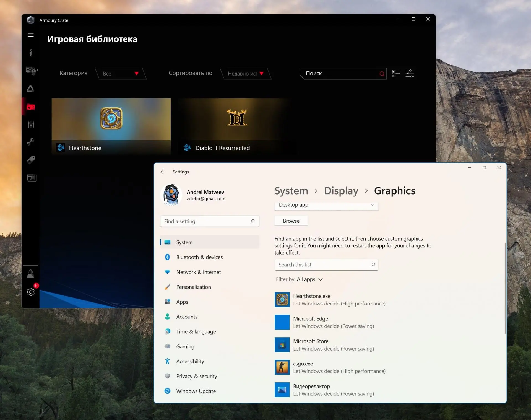Select System in Settings sidebar
The width and height of the screenshot is (531, 420).
point(210,242)
